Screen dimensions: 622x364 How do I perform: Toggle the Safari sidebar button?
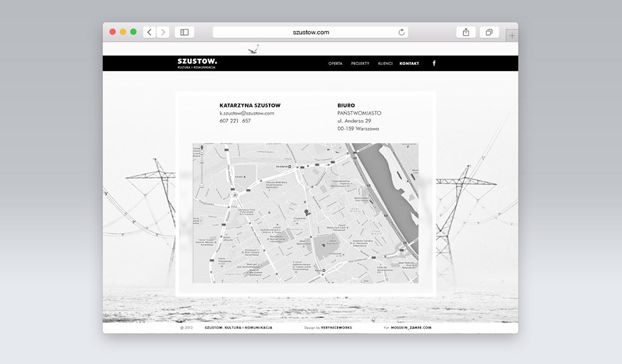(185, 32)
